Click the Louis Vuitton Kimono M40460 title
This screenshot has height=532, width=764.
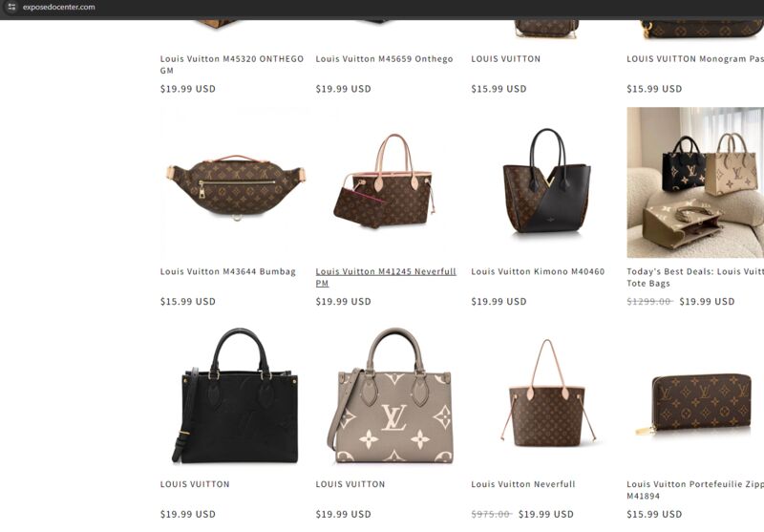pos(538,271)
